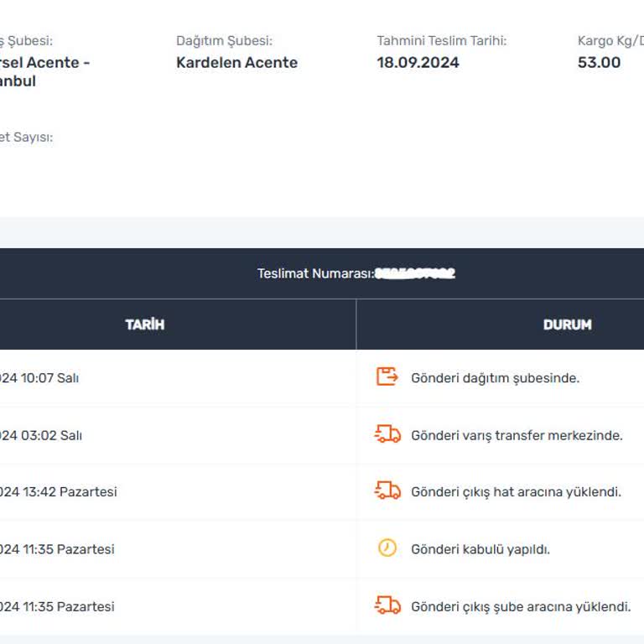Image resolution: width=644 pixels, height=644 pixels.
Task: Select 'Gönderi varış transfer merkezinde.' status text
Action: (517, 435)
